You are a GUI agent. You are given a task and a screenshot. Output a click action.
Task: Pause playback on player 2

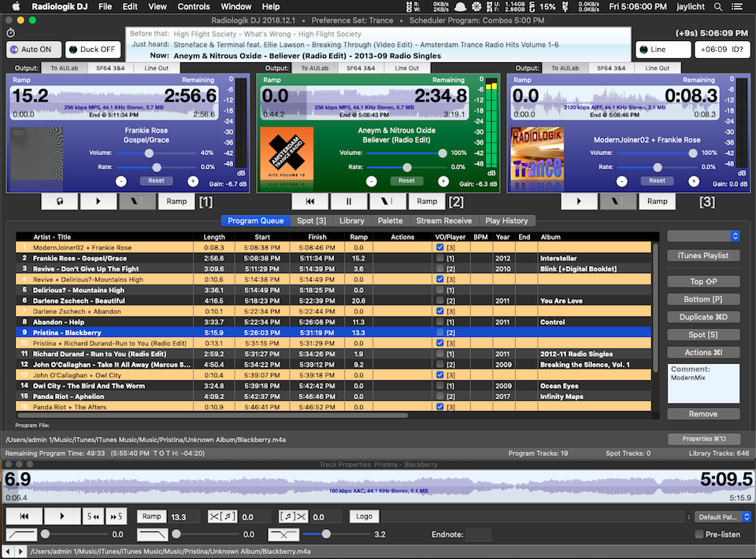click(349, 202)
